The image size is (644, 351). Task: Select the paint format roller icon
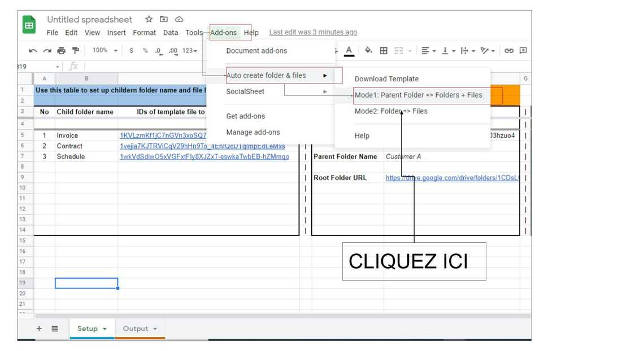75,51
